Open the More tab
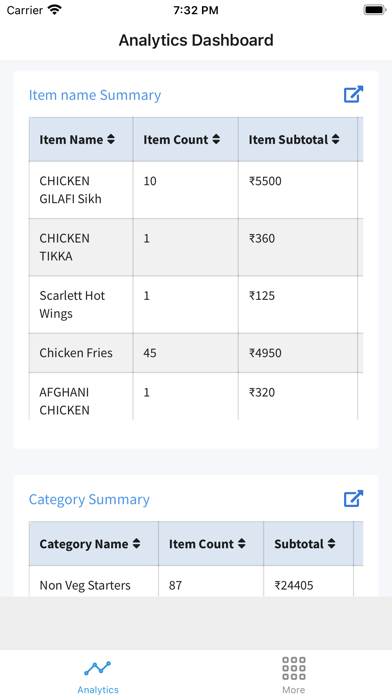The image size is (392, 696). tap(293, 676)
